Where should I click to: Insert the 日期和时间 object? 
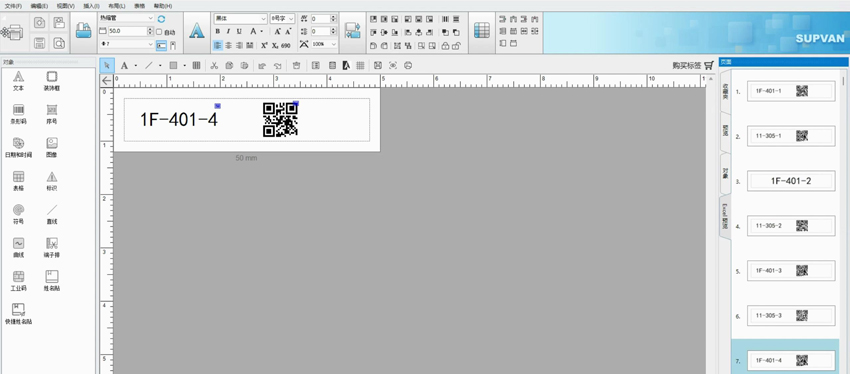tap(18, 147)
